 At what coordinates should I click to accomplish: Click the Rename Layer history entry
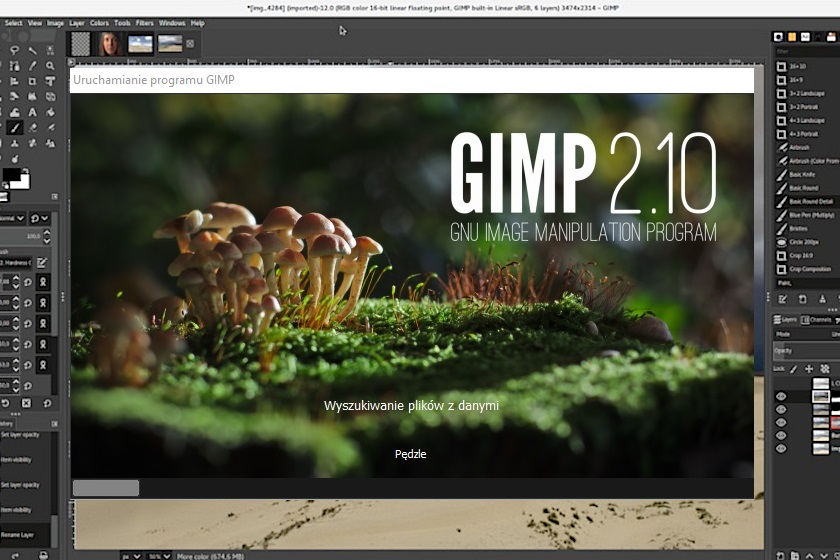[18, 535]
